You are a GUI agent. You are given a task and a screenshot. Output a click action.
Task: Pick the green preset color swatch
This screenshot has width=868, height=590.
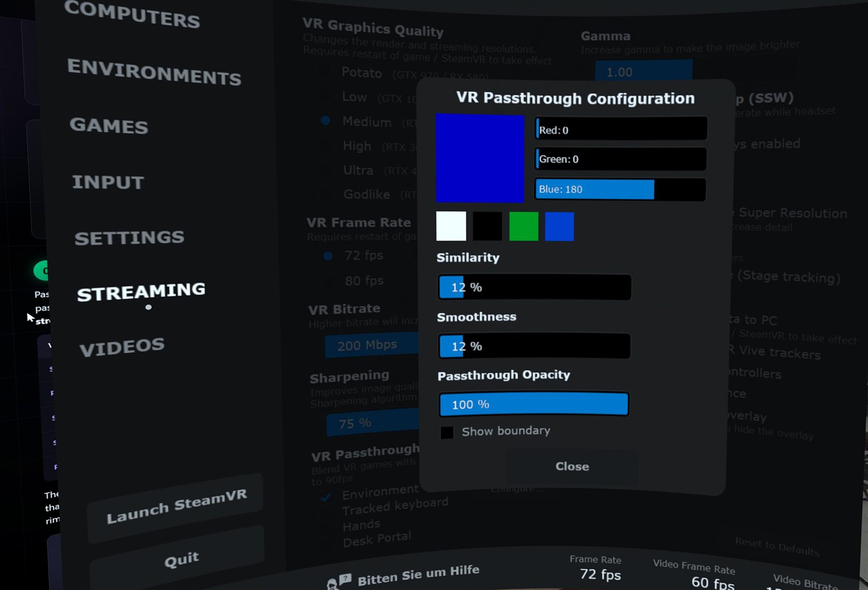click(524, 226)
